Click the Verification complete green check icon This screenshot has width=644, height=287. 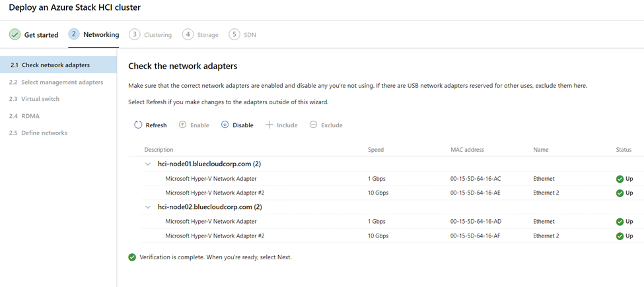pyautogui.click(x=132, y=257)
